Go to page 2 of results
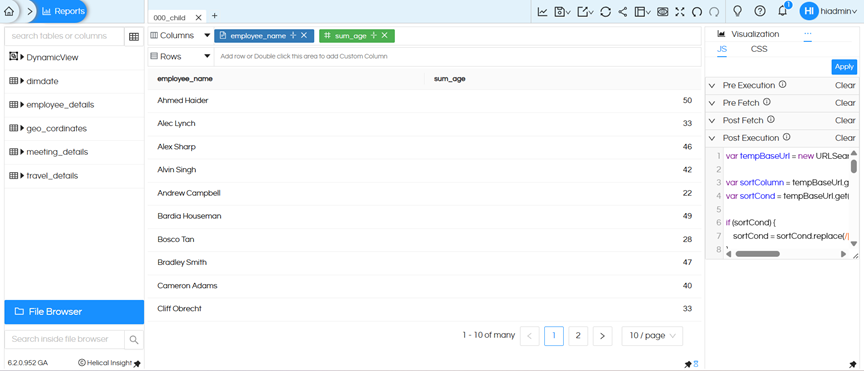This screenshot has width=864, height=371. pos(578,336)
